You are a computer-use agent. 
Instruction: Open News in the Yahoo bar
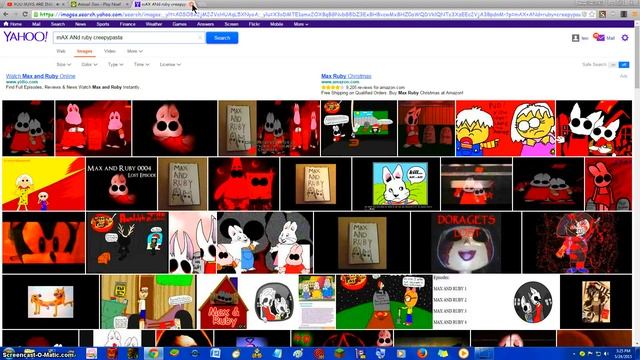80,24
